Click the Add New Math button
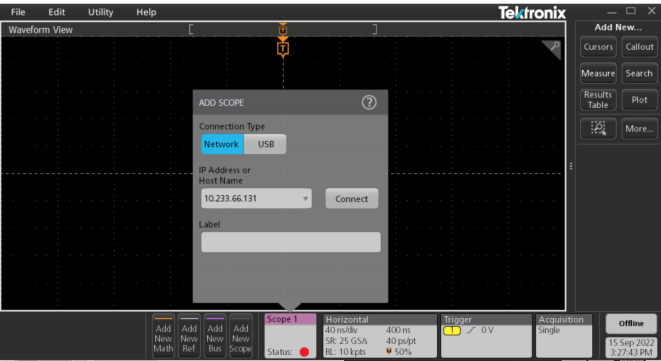The width and height of the screenshot is (661, 361). pyautogui.click(x=163, y=336)
